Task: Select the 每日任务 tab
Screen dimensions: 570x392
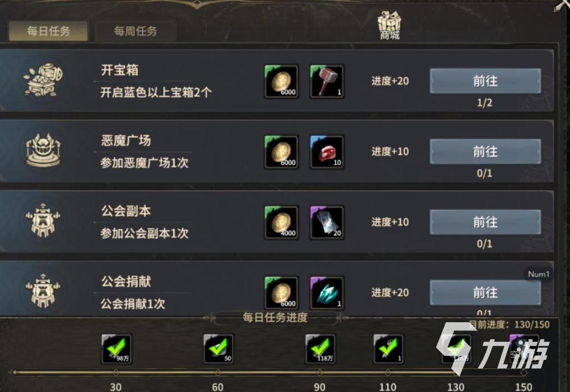Action: tap(48, 31)
